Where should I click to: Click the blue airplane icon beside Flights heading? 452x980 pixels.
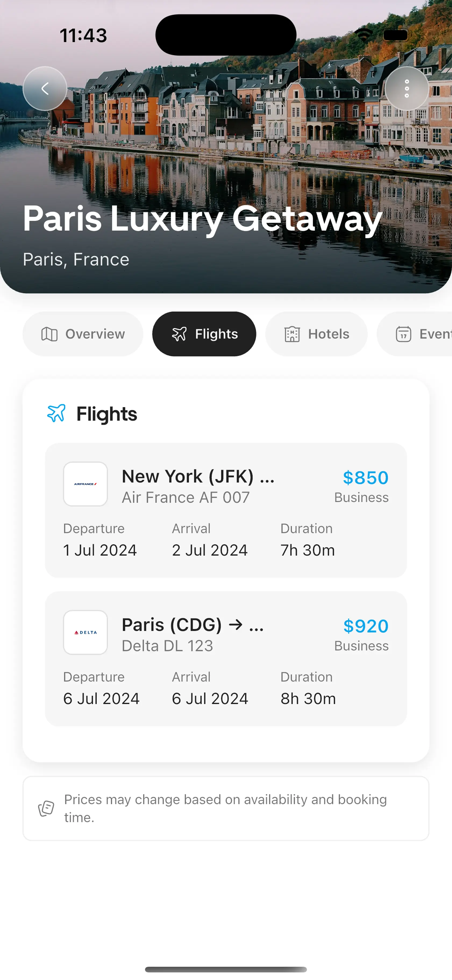click(x=56, y=413)
